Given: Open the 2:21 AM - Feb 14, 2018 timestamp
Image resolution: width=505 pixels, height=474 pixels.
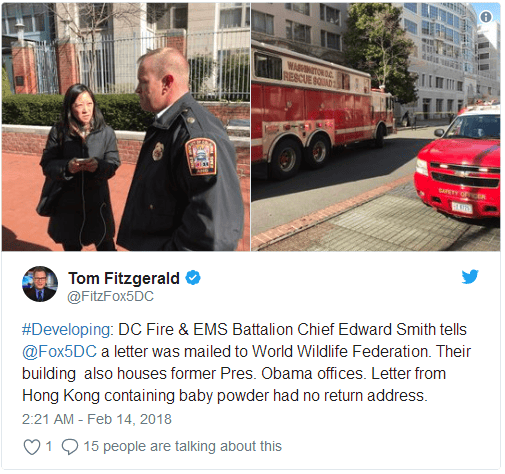Looking at the screenshot, I should pyautogui.click(x=97, y=419).
